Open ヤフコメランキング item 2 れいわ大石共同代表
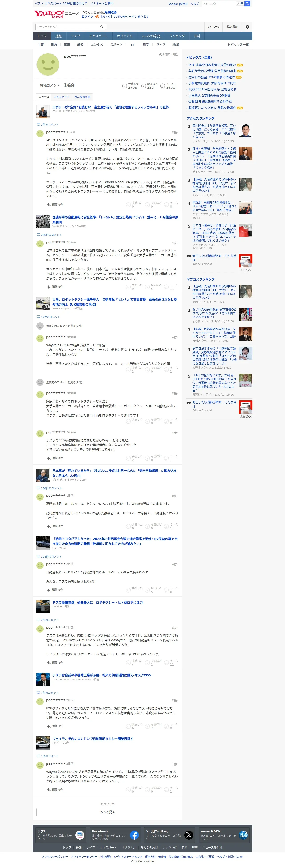 coord(214,313)
